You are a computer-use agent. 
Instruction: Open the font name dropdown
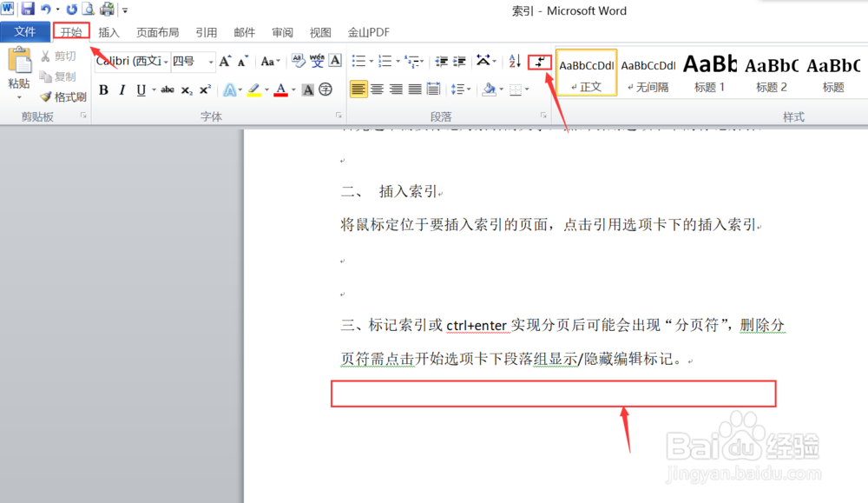click(166, 62)
